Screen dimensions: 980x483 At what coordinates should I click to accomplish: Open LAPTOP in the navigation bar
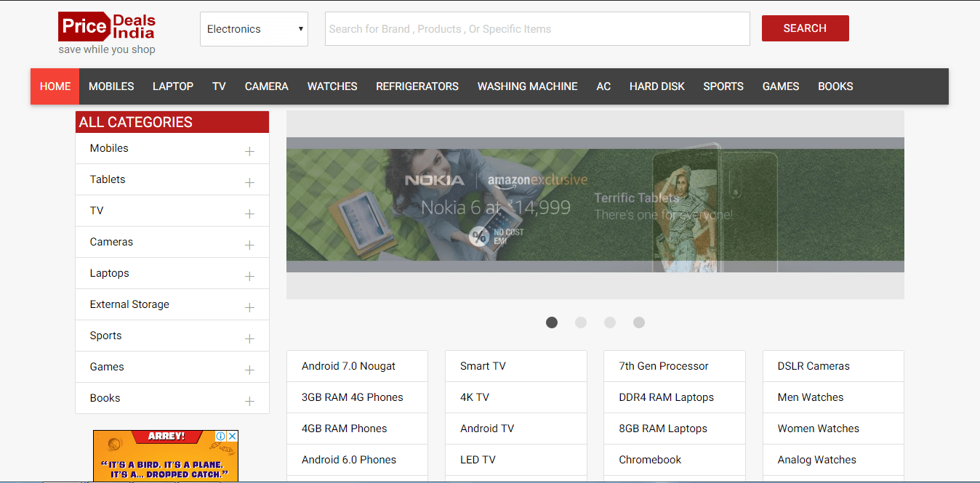(173, 86)
